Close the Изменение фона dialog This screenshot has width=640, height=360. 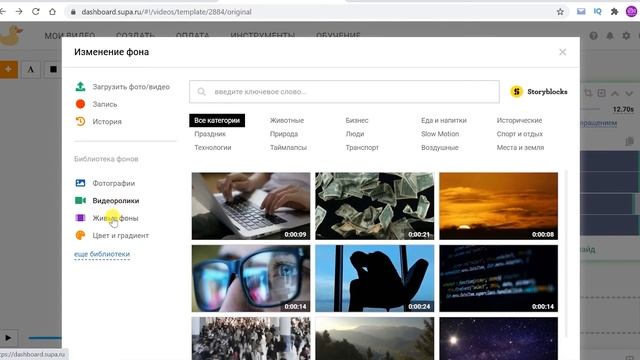click(562, 52)
